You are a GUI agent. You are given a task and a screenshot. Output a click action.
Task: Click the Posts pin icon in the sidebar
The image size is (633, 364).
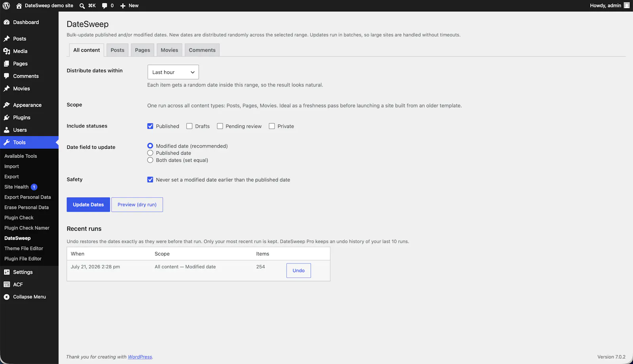(x=7, y=39)
